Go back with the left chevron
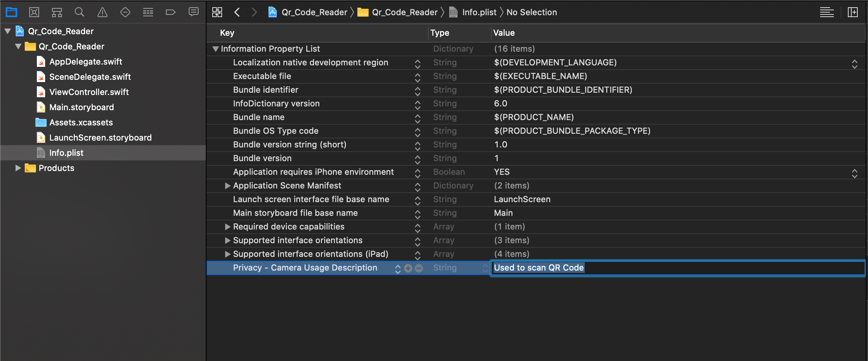The image size is (868, 361). tap(237, 12)
